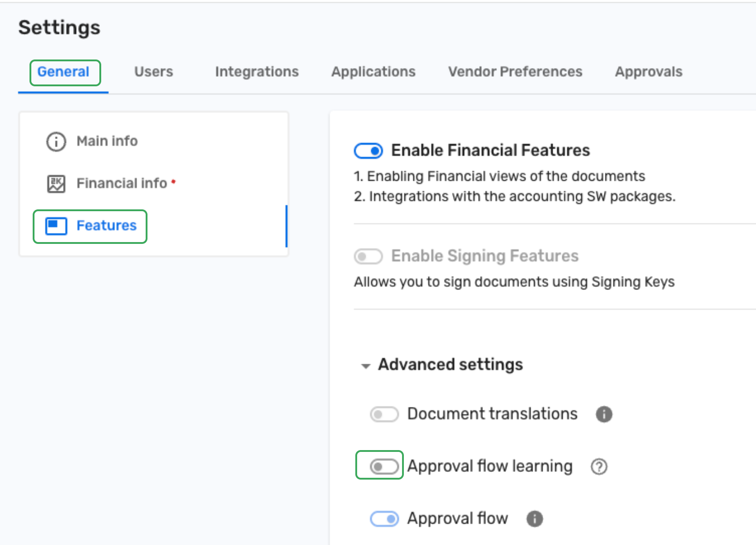Switch to the Users tab
Image resolution: width=756 pixels, height=545 pixels.
click(x=153, y=72)
